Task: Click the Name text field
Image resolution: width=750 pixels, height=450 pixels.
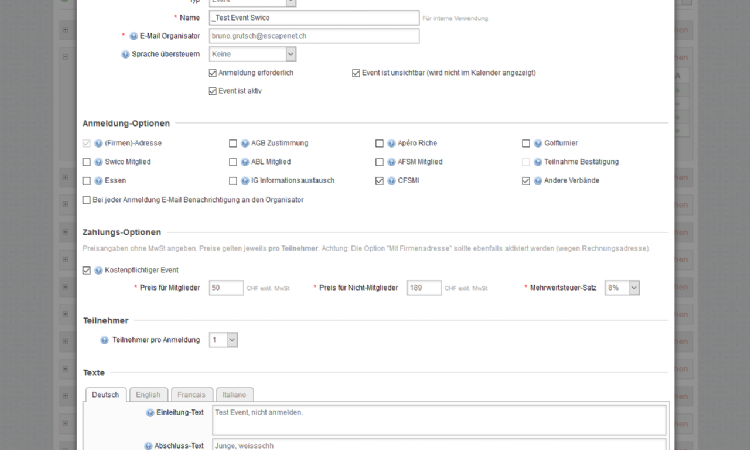Action: (315, 18)
